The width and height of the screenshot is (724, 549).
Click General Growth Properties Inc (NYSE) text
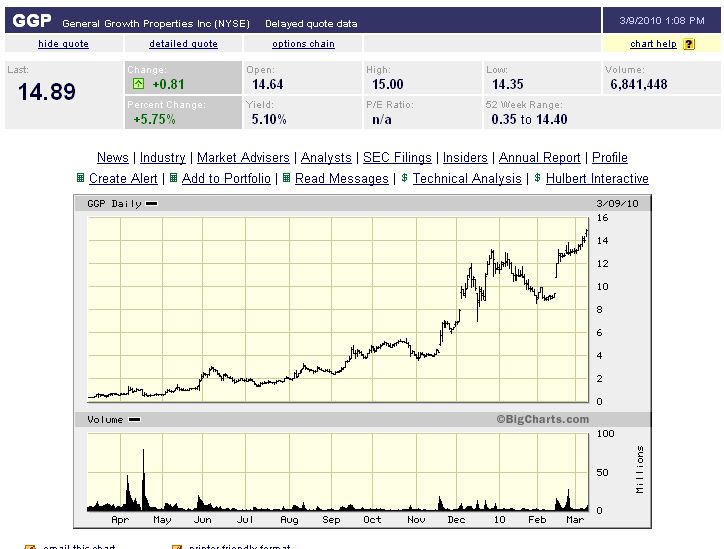tap(156, 24)
